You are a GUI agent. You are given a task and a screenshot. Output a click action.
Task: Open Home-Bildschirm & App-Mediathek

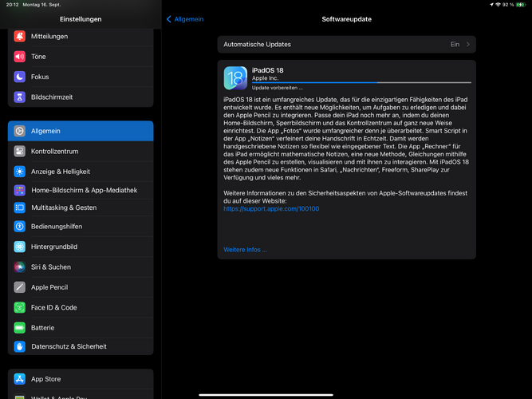pyautogui.click(x=81, y=190)
